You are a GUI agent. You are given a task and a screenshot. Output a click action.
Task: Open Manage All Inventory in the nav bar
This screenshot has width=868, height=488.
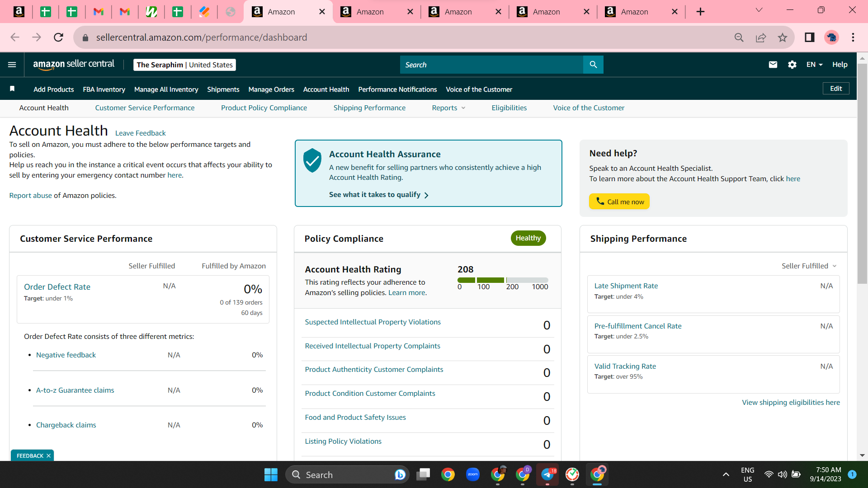point(166,89)
